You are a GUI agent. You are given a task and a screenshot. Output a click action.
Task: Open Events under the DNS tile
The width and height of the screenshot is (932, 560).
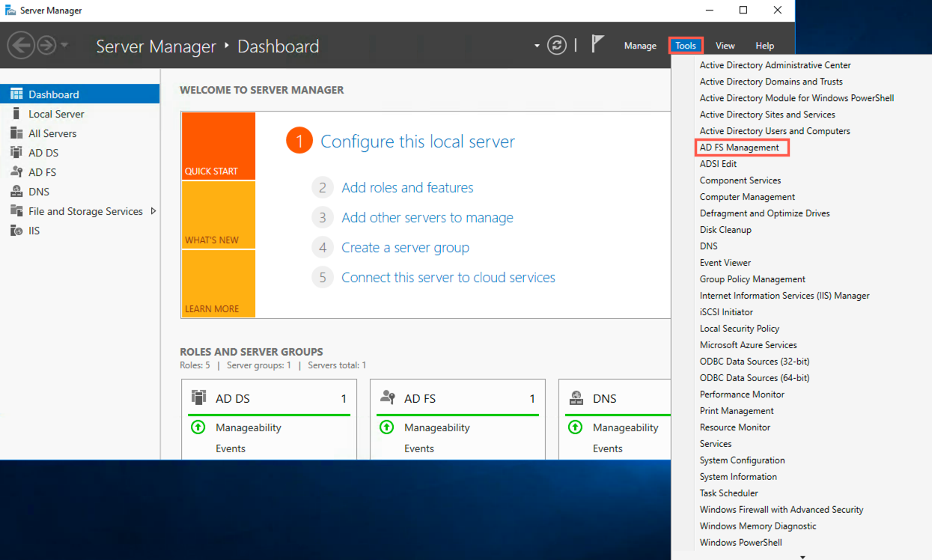pos(608,448)
